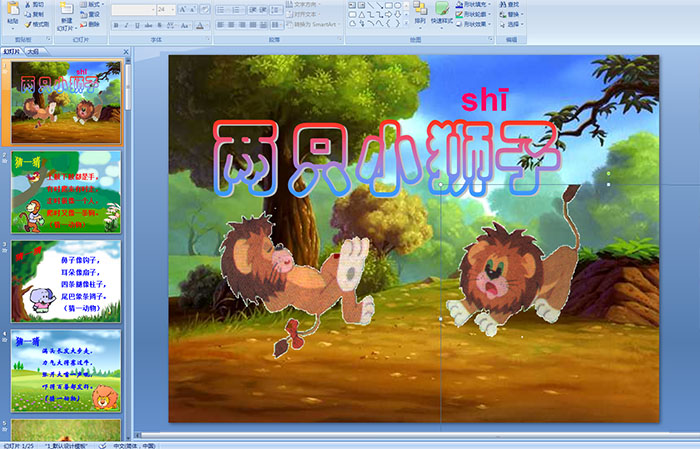The image size is (700, 449).
Task: Toggle Align Text Right
Action: pyautogui.click(x=242, y=25)
